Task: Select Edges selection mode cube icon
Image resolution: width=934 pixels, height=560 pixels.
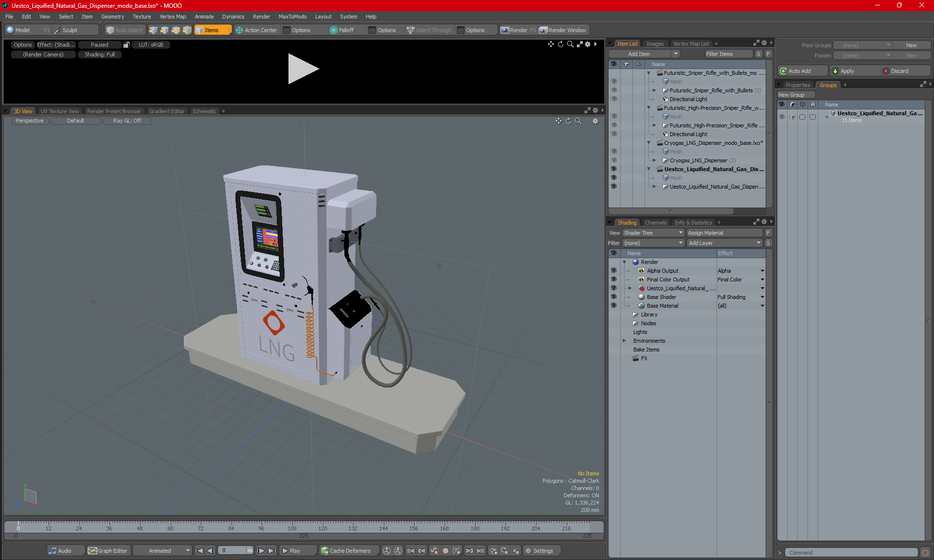Action: pos(164,30)
